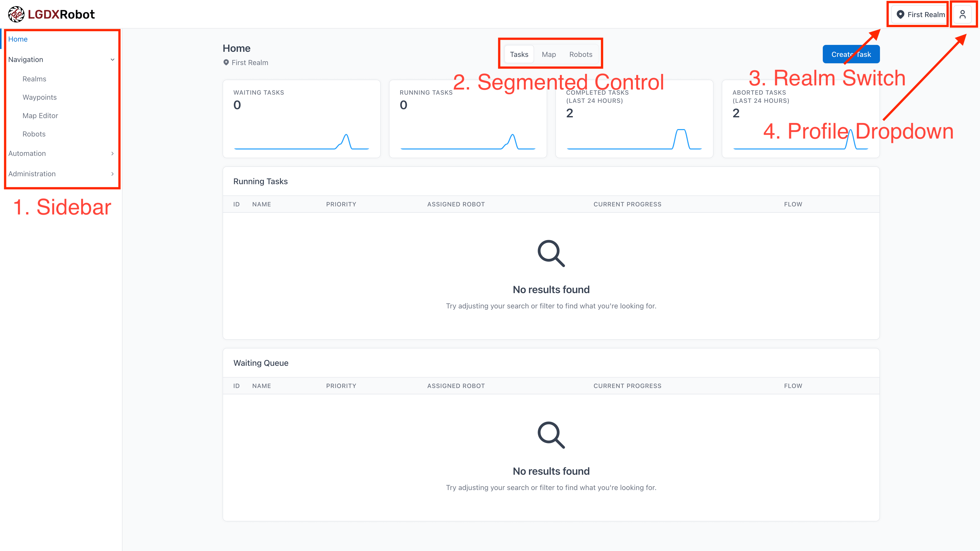The height and width of the screenshot is (551, 980).
Task: Click the magnifier icon in Running Tasks
Action: pos(551,253)
